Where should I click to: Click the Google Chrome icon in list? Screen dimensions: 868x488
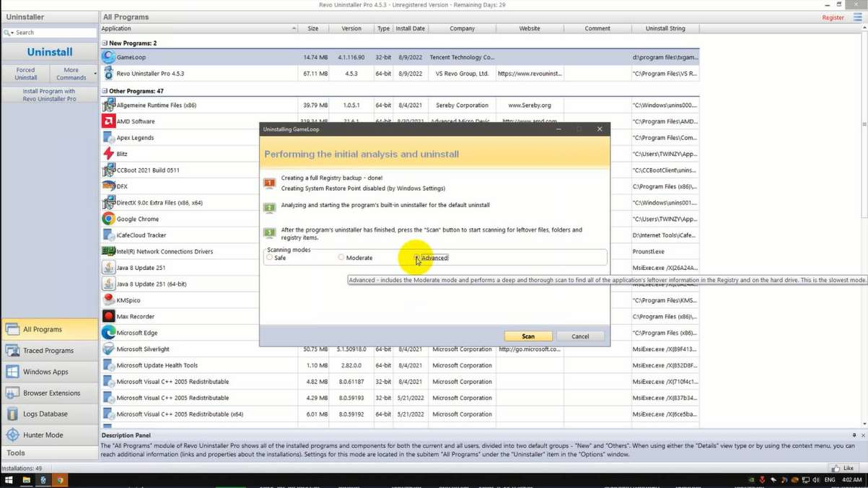(108, 219)
